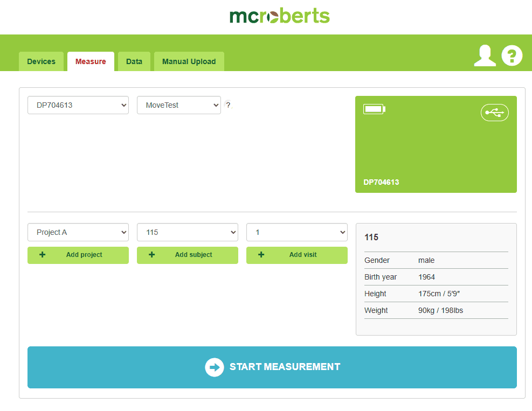Open the user profile icon
This screenshot has height=411, width=532.
485,56
